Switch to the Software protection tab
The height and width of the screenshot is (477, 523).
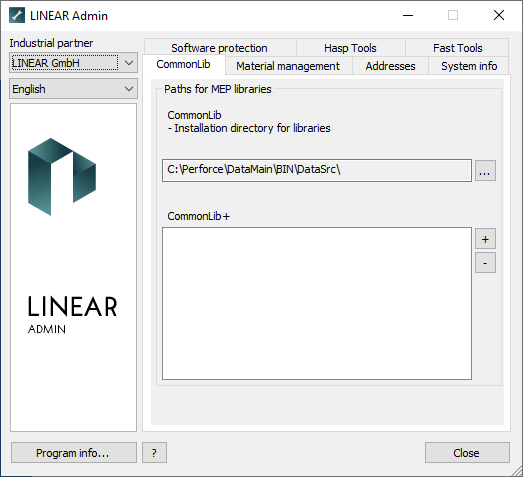click(x=219, y=48)
